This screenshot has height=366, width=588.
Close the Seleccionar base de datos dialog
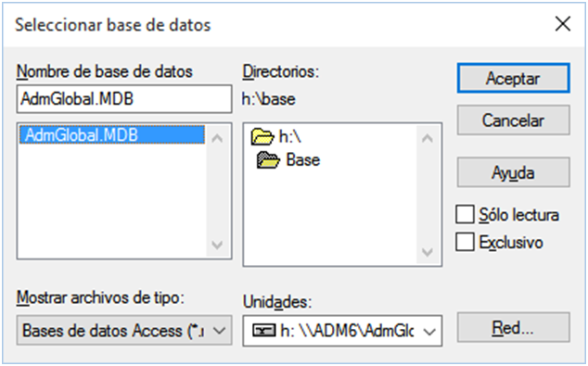point(563,24)
